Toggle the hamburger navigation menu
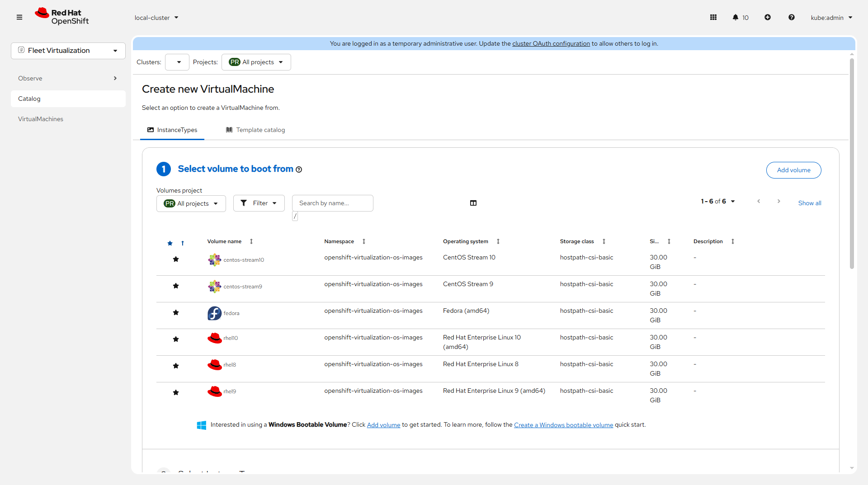This screenshot has height=485, width=868. [x=19, y=18]
